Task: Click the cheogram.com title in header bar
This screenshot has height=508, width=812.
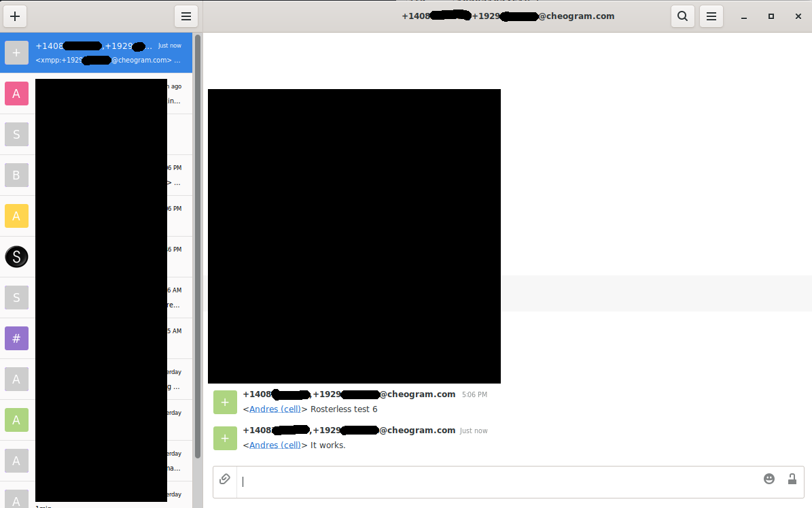Action: [508, 16]
